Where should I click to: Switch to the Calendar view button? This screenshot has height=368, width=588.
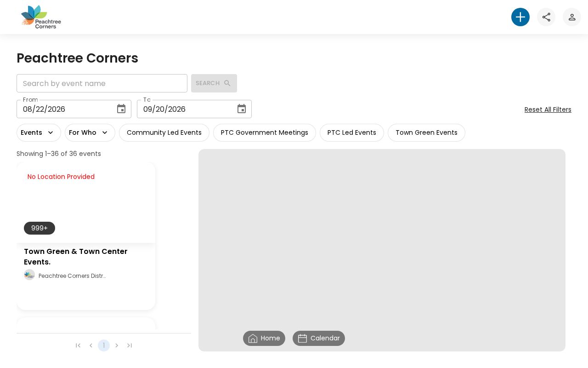coord(319,338)
